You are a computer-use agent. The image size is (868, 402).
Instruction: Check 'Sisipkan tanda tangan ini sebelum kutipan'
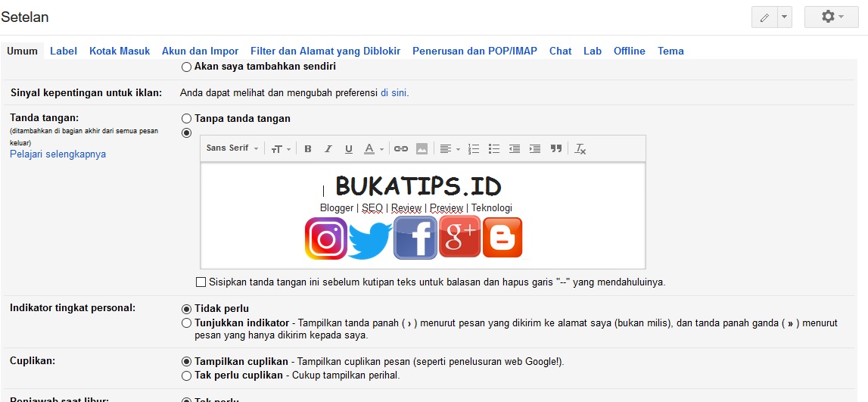click(x=201, y=282)
